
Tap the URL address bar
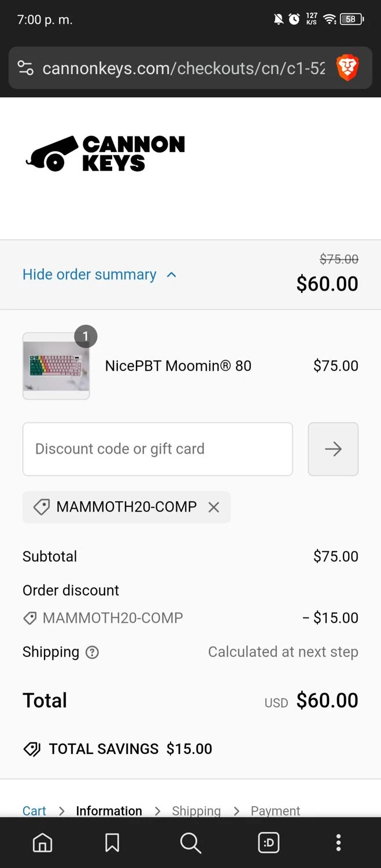coord(184,68)
